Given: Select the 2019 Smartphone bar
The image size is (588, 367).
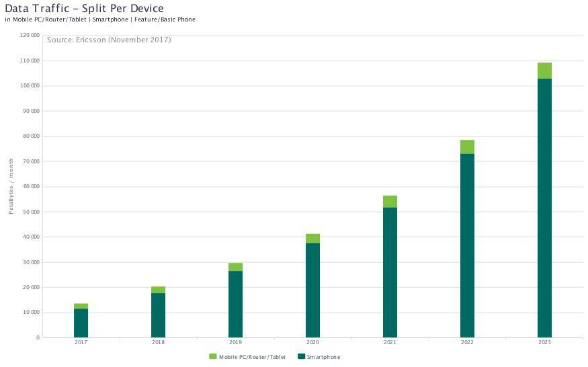Looking at the screenshot, I should (235, 304).
